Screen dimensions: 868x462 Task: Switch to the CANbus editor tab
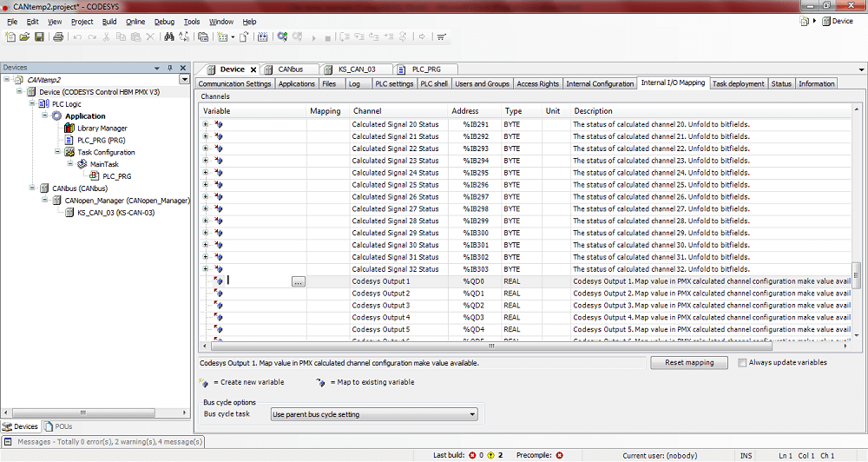[x=290, y=69]
